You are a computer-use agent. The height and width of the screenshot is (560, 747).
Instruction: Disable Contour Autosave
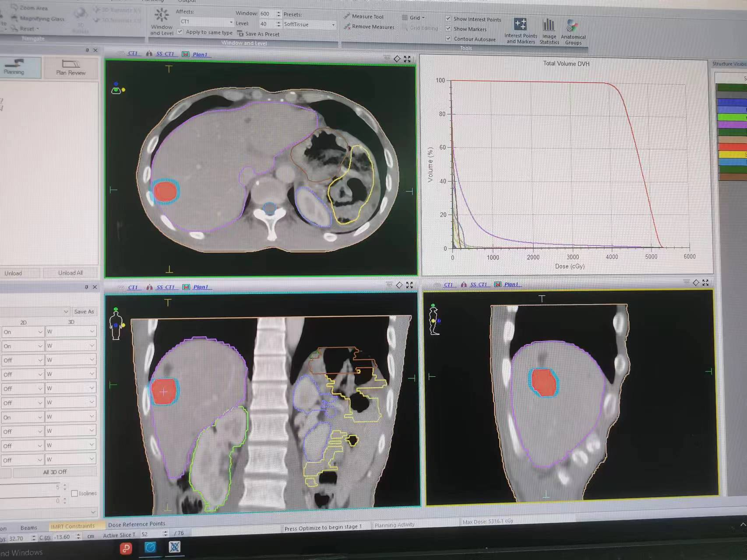448,39
